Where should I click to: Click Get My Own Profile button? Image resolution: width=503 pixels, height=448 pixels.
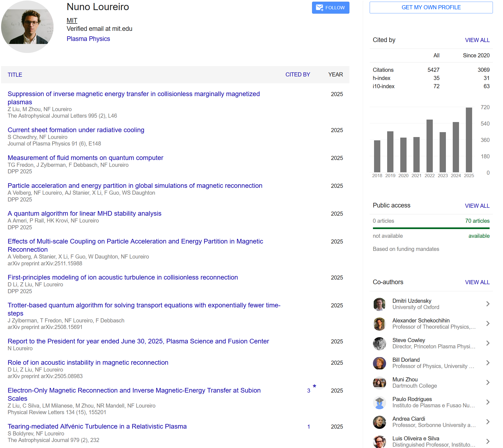[x=431, y=7]
